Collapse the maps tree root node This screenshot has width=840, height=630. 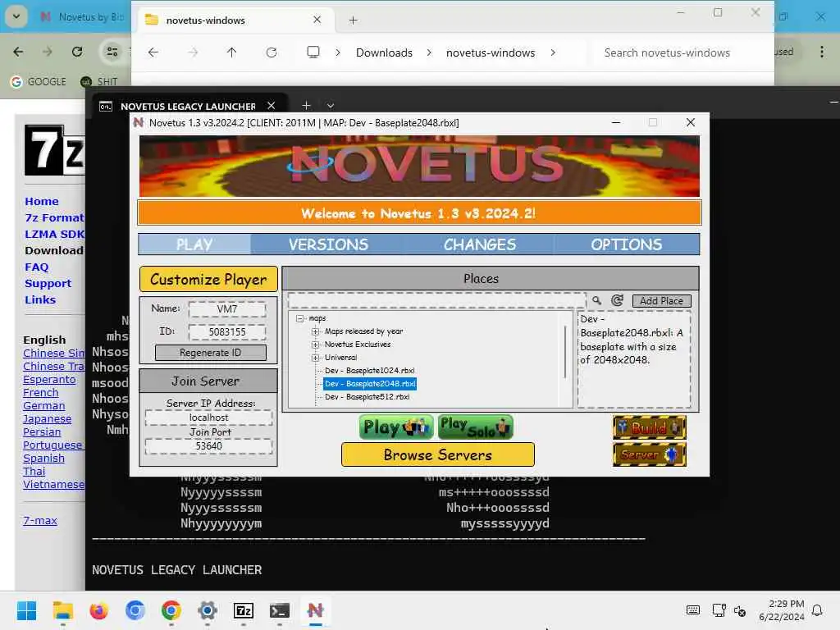(x=300, y=318)
